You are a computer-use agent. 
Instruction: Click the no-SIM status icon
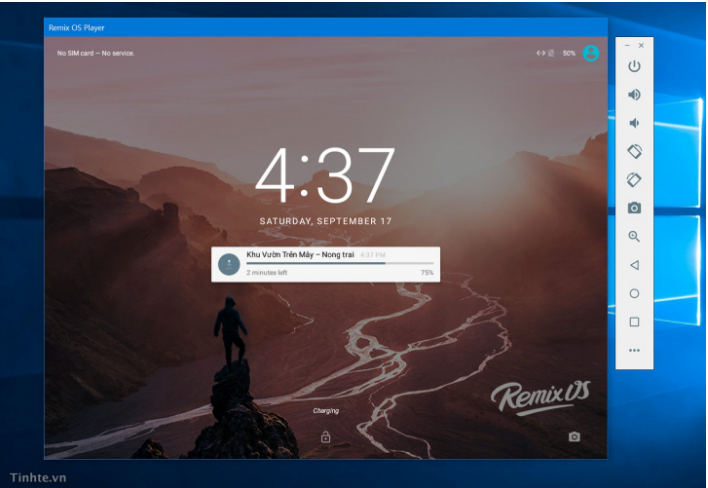point(551,53)
